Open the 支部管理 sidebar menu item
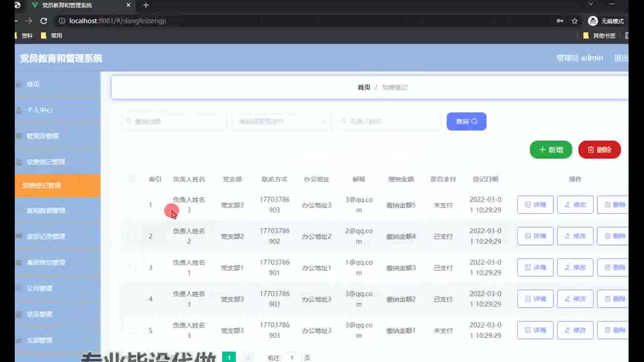The width and height of the screenshot is (644, 362). (40, 340)
